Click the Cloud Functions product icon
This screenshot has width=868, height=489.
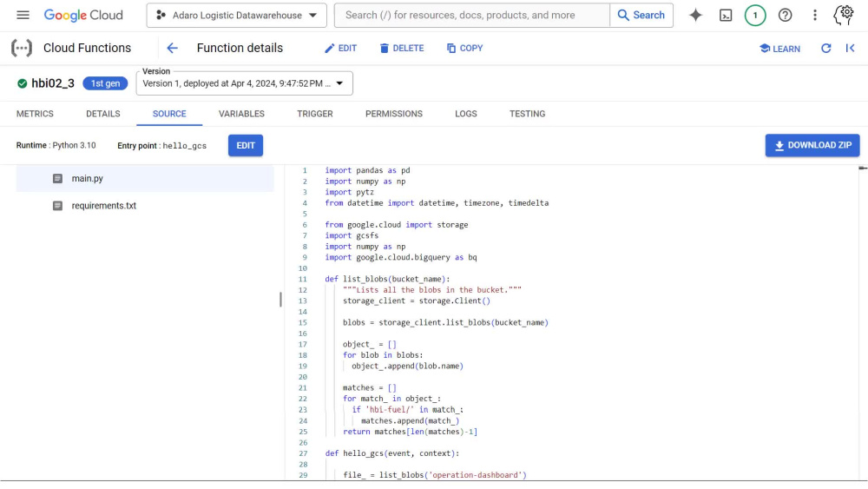(x=21, y=48)
